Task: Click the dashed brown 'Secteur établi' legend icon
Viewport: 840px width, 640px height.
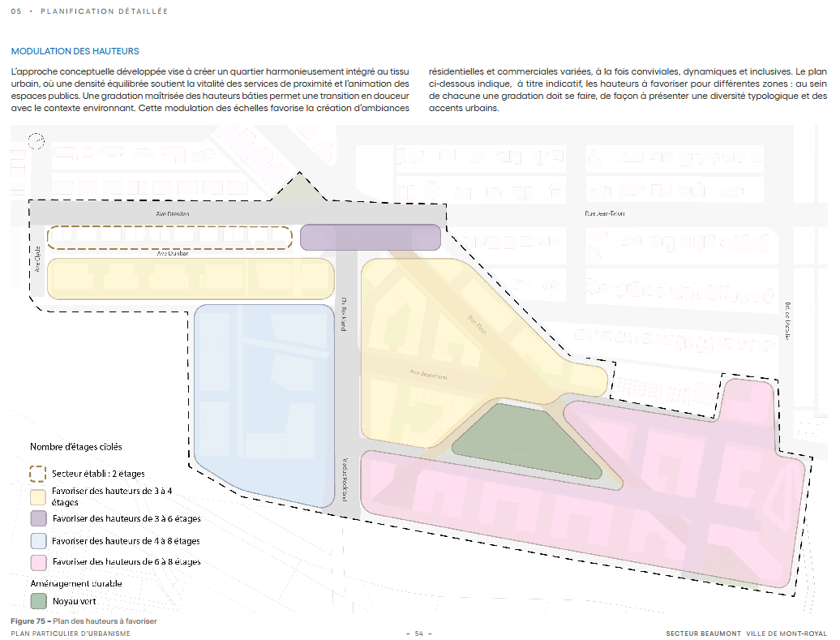Action: tap(38, 473)
